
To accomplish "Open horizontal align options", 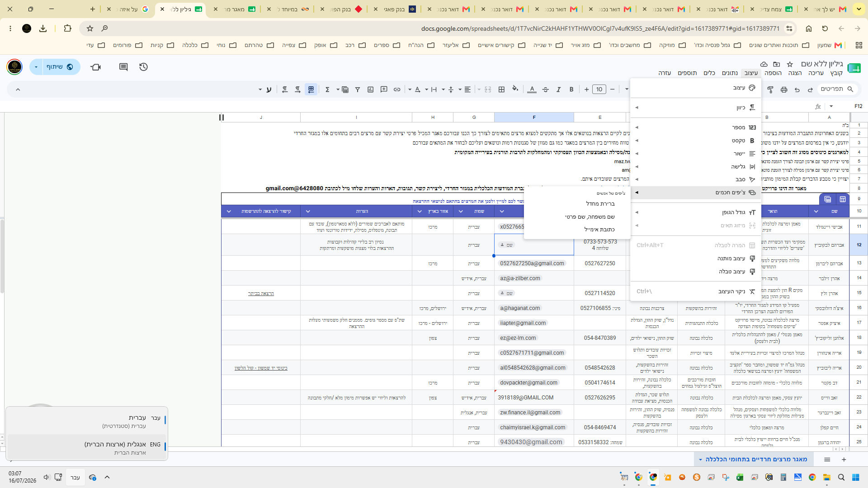I will coord(467,89).
